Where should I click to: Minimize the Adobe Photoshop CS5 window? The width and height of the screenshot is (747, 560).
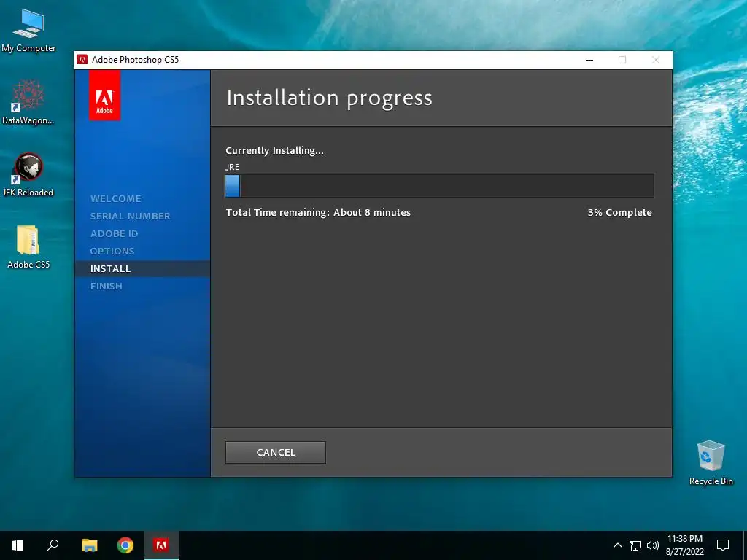click(x=589, y=60)
